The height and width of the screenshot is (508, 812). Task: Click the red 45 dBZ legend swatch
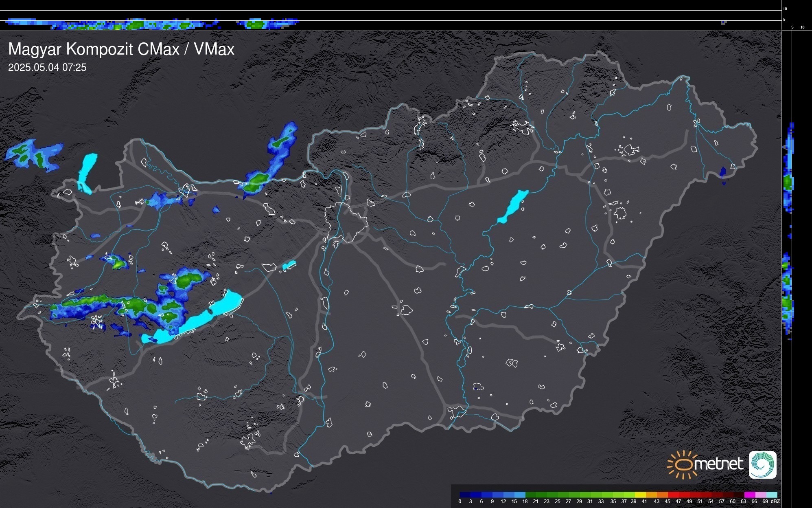pyautogui.click(x=673, y=495)
